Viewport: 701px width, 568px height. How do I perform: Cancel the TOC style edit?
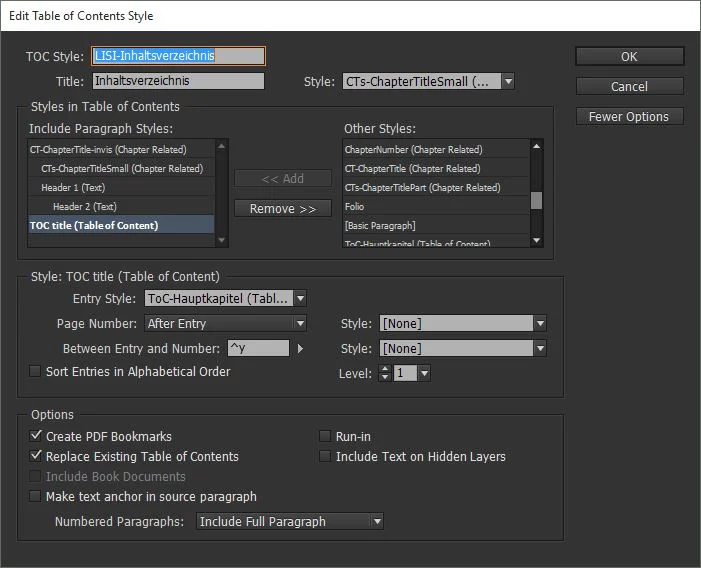629,86
